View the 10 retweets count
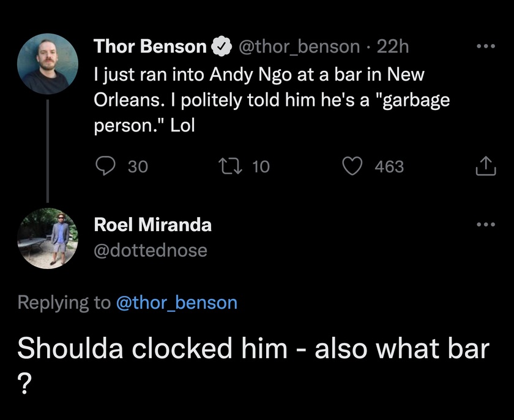Screen dimensions: 514x420 click(261, 166)
